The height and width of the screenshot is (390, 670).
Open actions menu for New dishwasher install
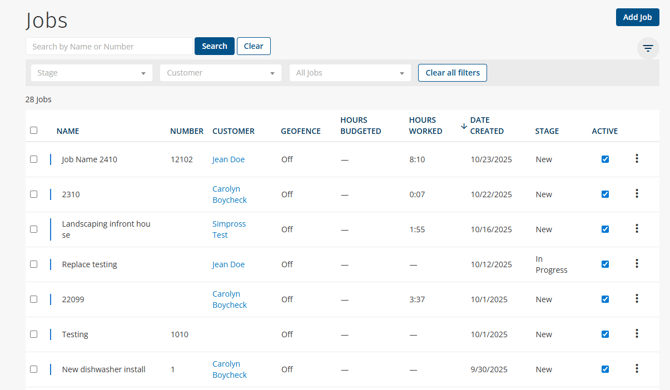point(637,369)
